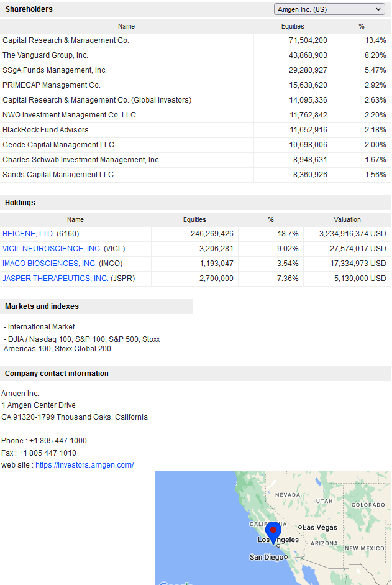Select SSgA Funds Management, Inc. name
Screen dimensions: 392x585
pyautogui.click(x=55, y=70)
